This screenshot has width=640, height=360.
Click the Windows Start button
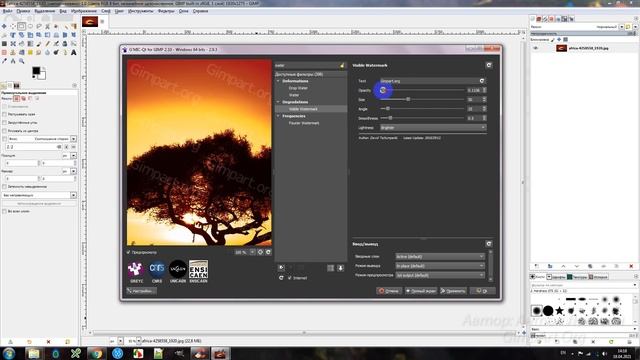(9, 353)
